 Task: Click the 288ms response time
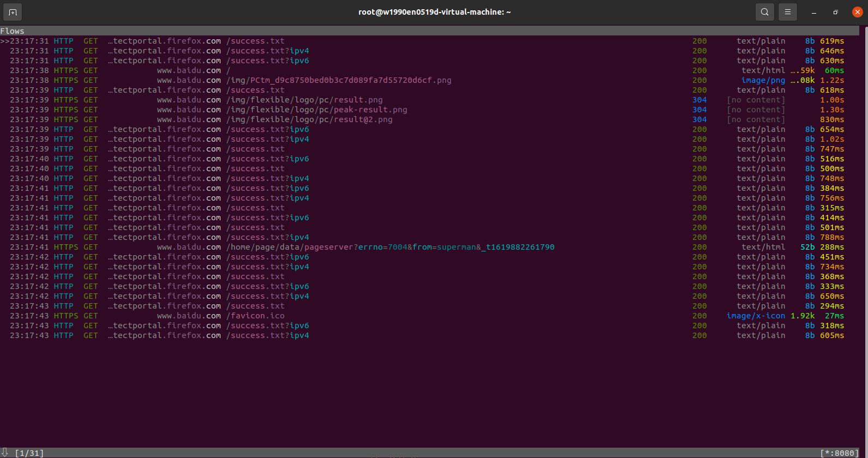(832, 247)
